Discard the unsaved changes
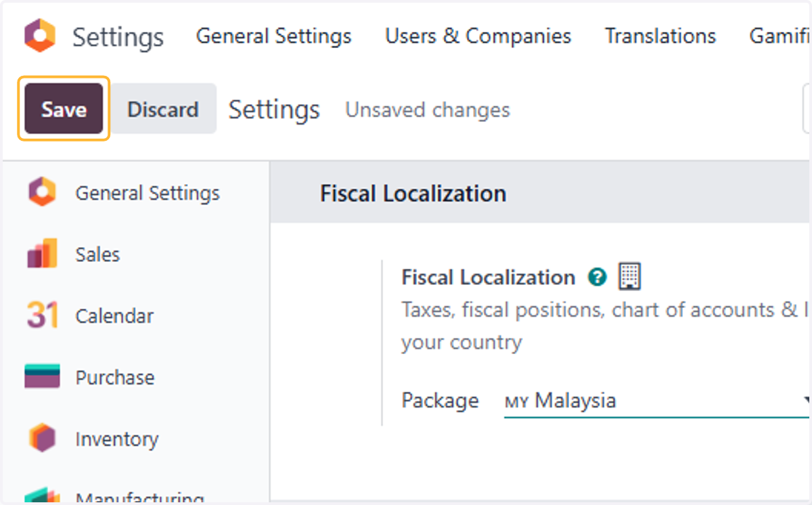Screen dimensions: 812x505 pyautogui.click(x=163, y=109)
